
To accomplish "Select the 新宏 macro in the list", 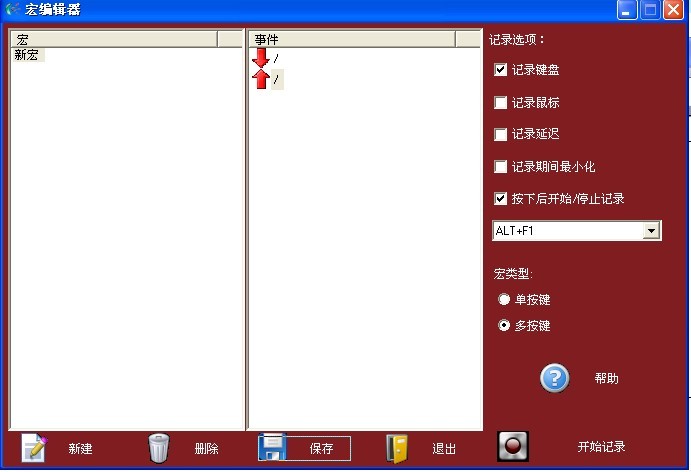I will pos(27,55).
